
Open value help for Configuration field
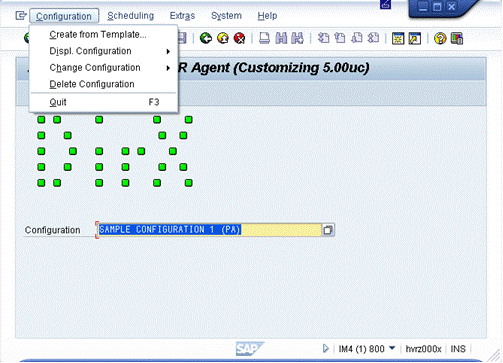coord(328,230)
